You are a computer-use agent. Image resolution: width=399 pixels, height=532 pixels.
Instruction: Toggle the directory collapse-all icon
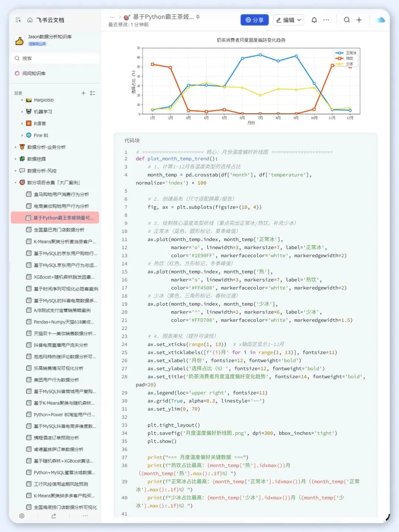(93, 93)
